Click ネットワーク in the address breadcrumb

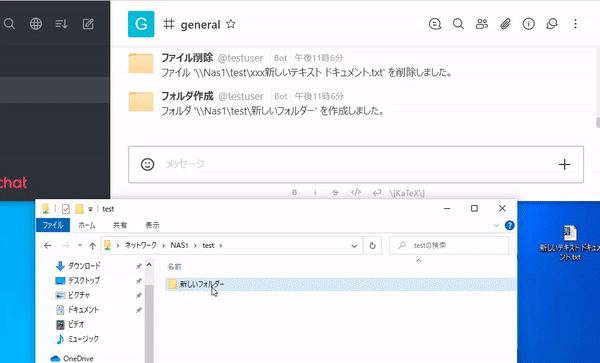140,246
